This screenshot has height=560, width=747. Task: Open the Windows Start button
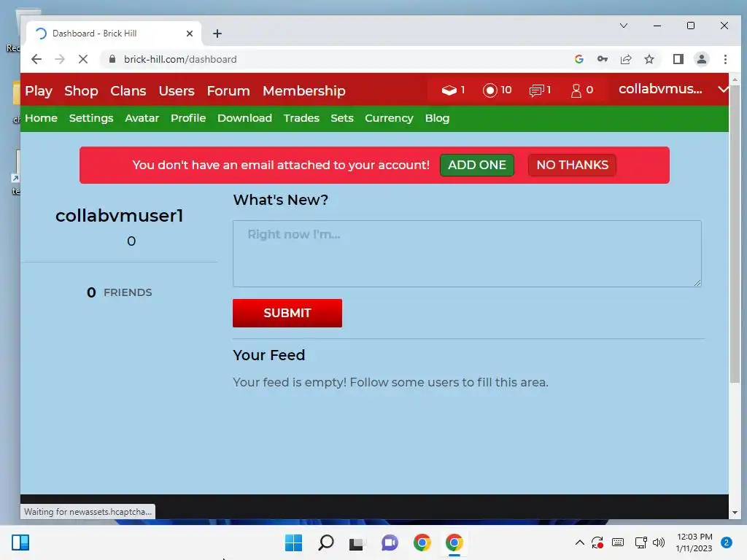coord(293,542)
